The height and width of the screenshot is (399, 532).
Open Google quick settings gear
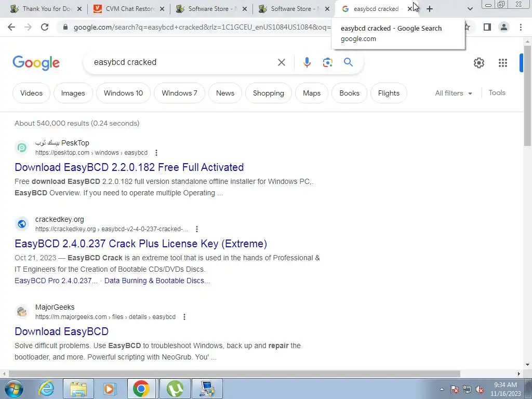pyautogui.click(x=478, y=63)
